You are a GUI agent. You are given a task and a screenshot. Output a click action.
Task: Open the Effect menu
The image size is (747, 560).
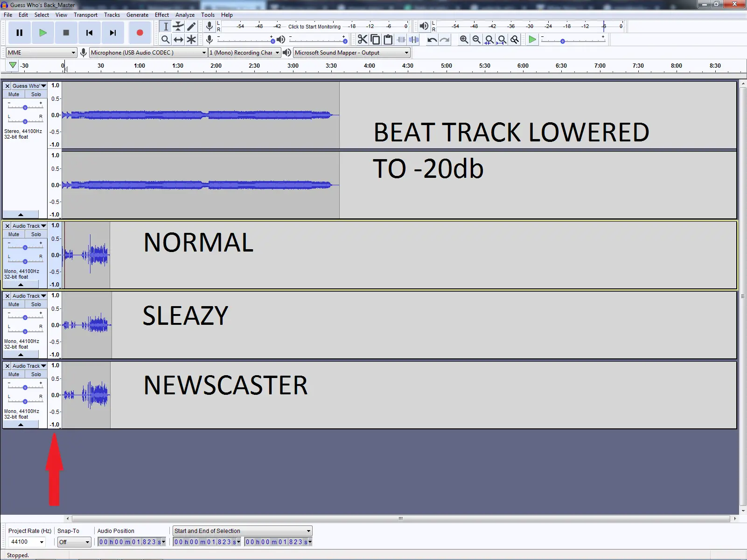pos(161,15)
